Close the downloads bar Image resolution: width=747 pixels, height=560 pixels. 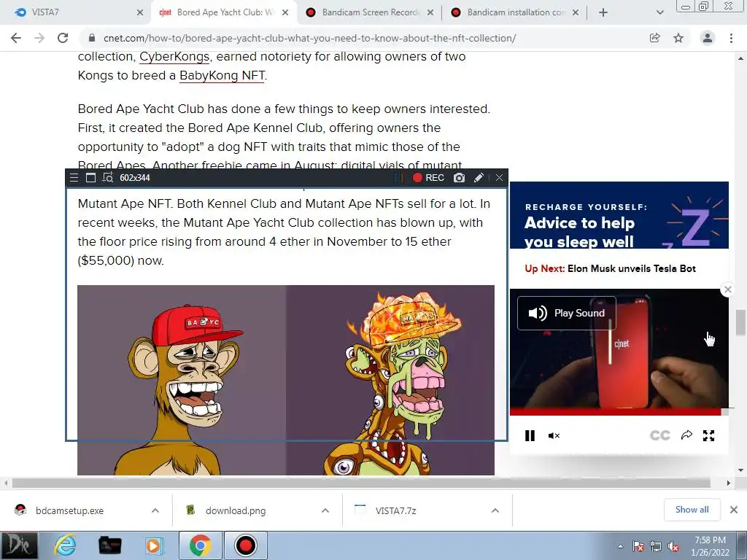pyautogui.click(x=734, y=510)
